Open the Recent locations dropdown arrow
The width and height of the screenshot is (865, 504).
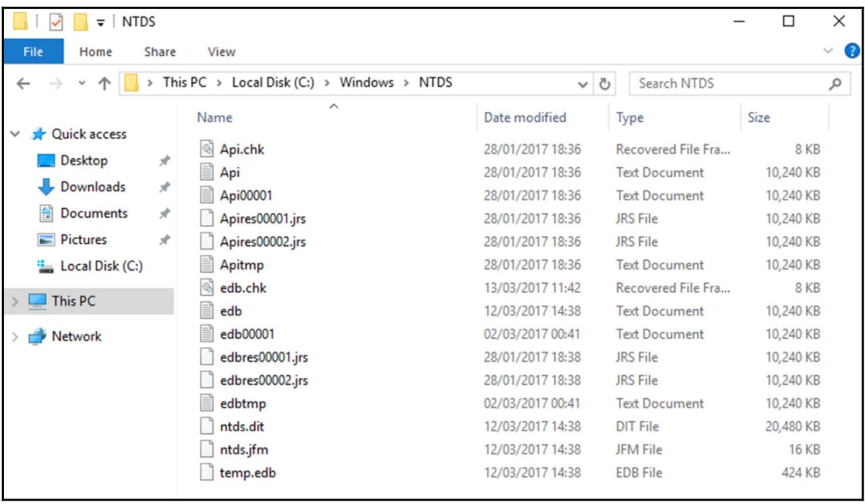click(x=82, y=84)
